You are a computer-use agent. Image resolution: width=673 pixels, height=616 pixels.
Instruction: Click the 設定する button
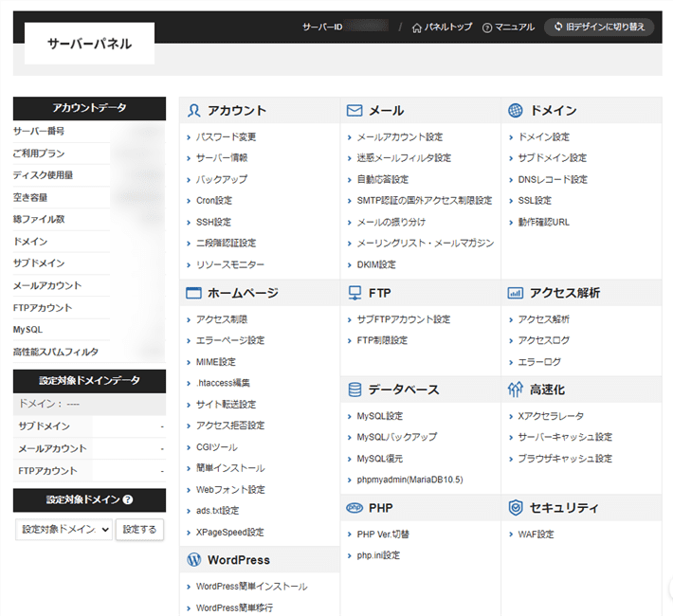[x=139, y=530]
